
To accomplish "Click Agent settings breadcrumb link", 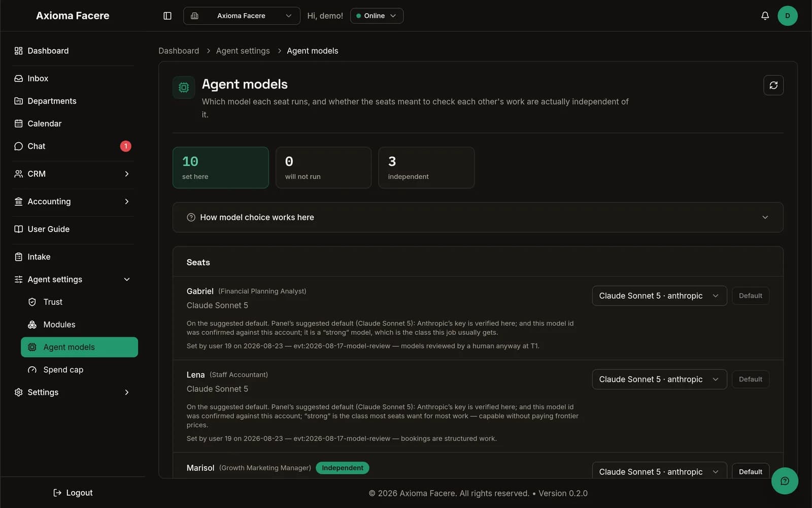I will pos(243,51).
